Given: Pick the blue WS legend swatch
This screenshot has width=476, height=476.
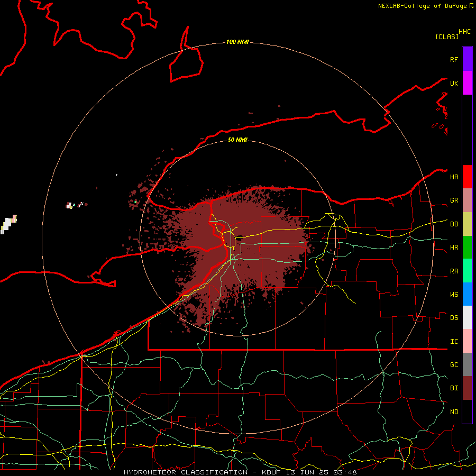Looking at the screenshot, I should coord(467,294).
